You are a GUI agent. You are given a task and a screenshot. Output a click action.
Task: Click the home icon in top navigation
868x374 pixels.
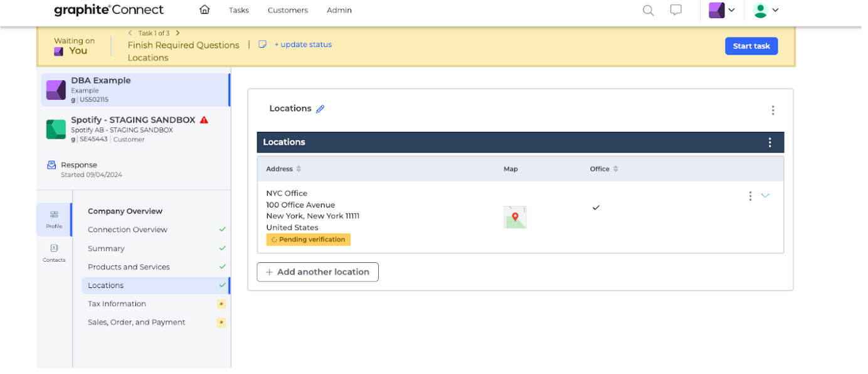click(204, 10)
